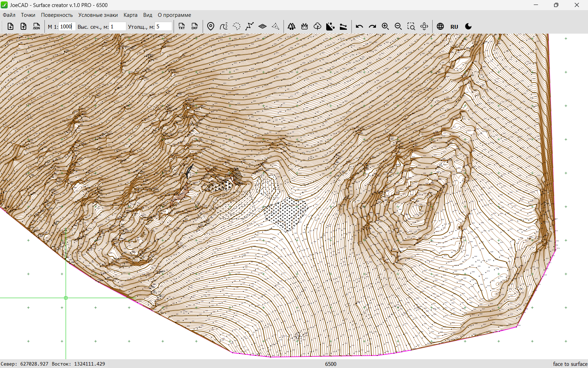Maximize or restore the JoeCAD window
This screenshot has height=368, width=588.
[556, 5]
